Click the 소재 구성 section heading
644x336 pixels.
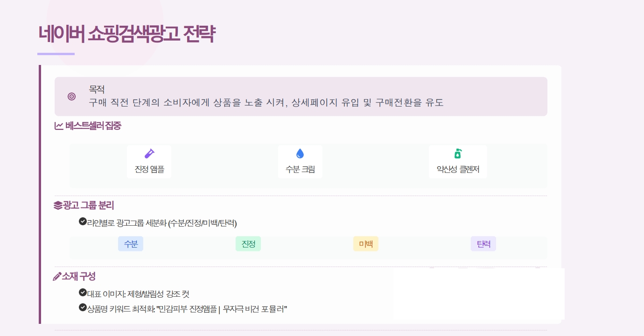pos(79,276)
